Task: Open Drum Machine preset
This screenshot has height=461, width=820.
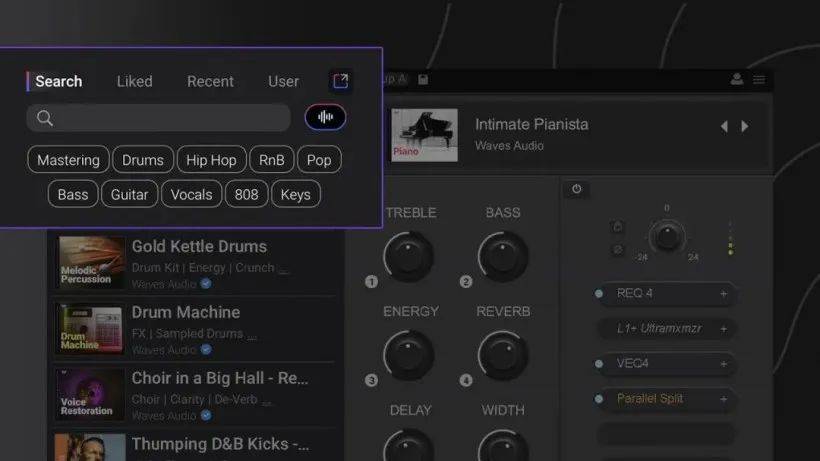Action: click(x=195, y=328)
